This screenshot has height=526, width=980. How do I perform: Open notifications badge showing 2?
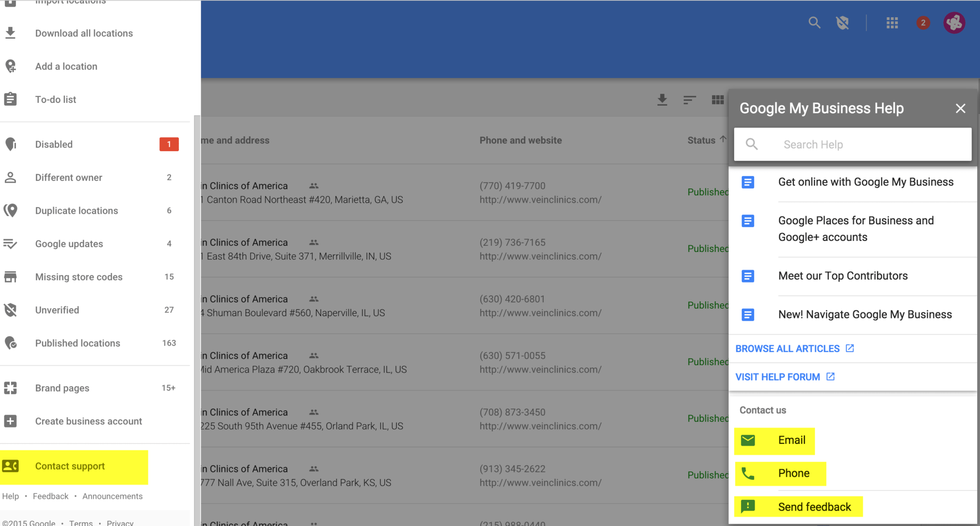tap(923, 22)
